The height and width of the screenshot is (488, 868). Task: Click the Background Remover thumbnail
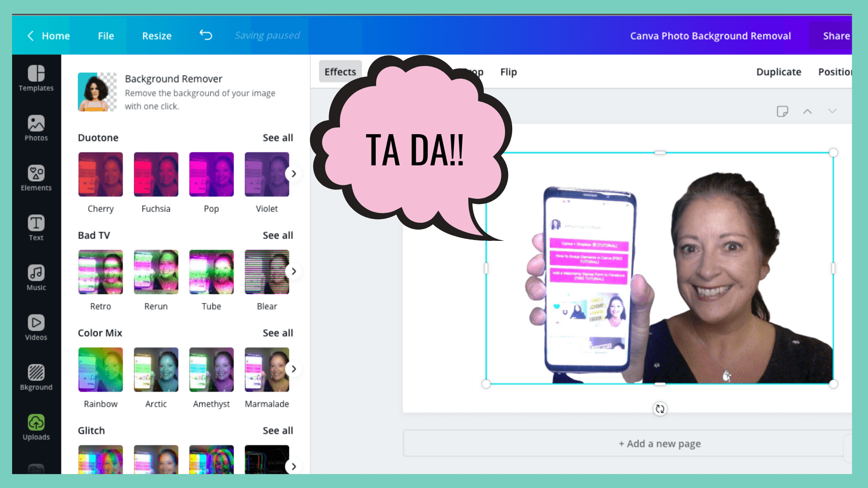click(x=97, y=92)
